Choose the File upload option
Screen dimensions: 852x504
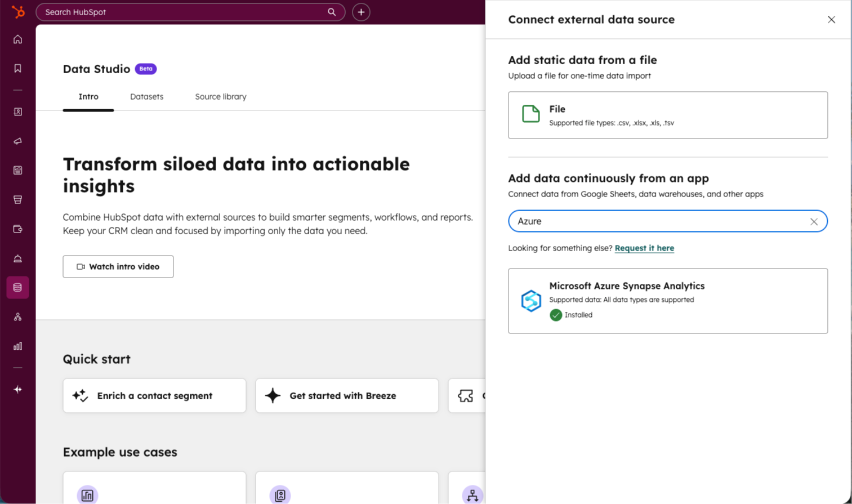click(x=667, y=115)
